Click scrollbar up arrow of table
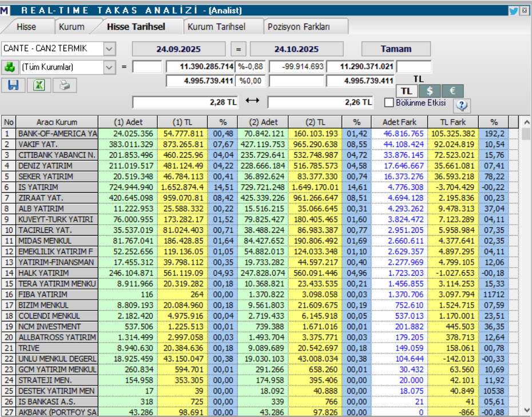The height and width of the screenshot is (417, 532). (526, 122)
